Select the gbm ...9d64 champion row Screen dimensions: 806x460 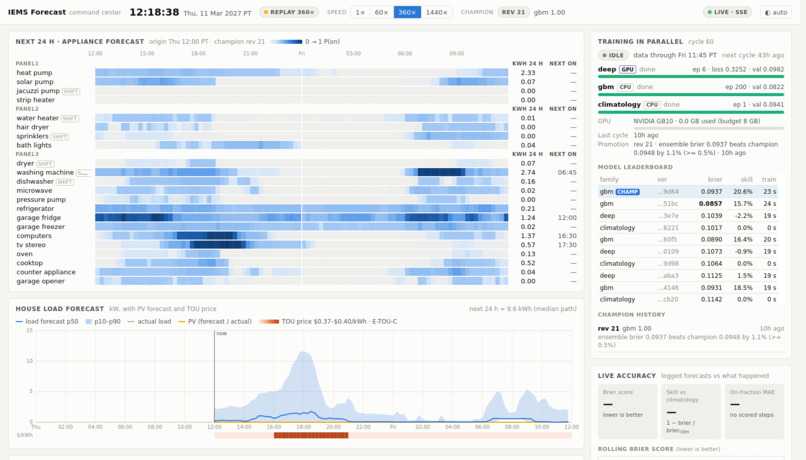[x=688, y=192]
